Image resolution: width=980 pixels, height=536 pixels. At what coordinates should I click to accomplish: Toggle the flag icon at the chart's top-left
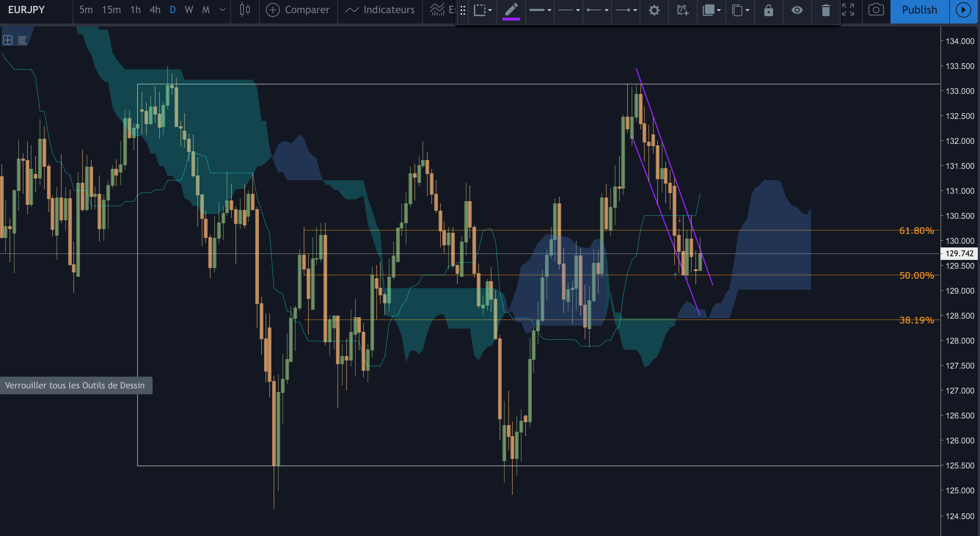pos(22,40)
